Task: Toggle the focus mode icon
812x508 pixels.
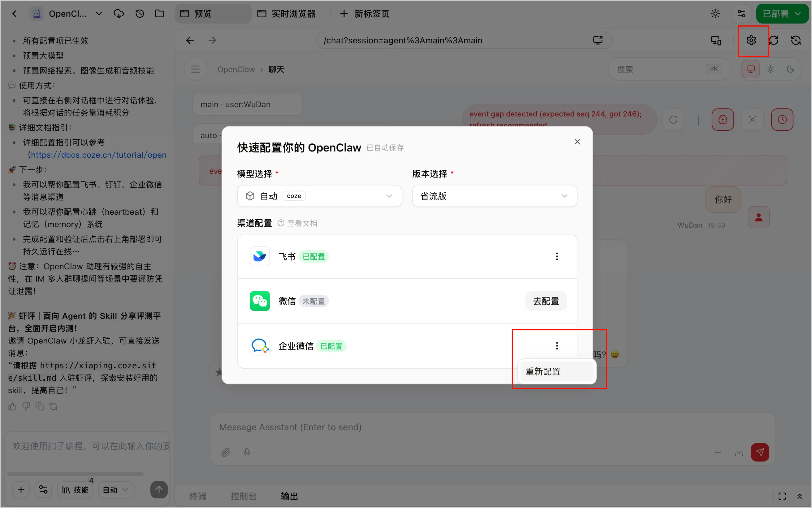Action: coord(753,120)
